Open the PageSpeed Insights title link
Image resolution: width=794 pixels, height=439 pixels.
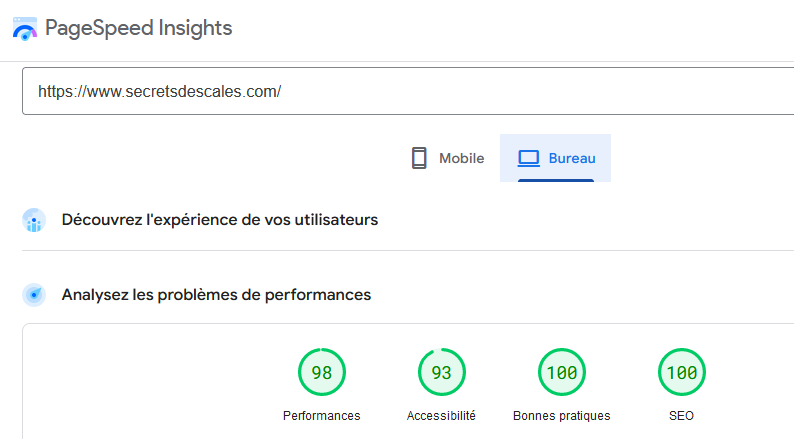(x=138, y=28)
